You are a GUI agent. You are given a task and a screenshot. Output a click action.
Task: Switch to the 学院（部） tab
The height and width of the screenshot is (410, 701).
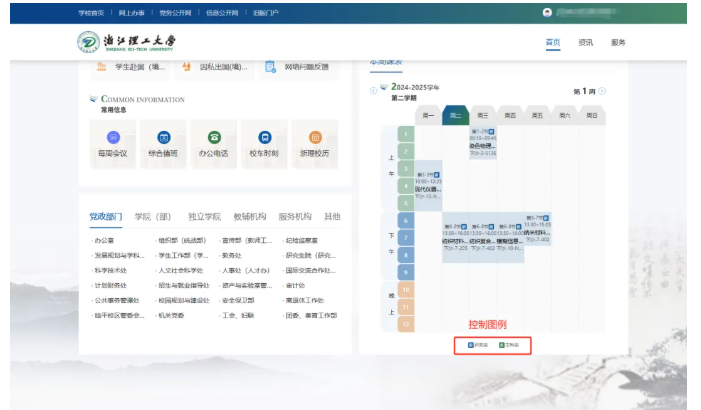(x=153, y=216)
